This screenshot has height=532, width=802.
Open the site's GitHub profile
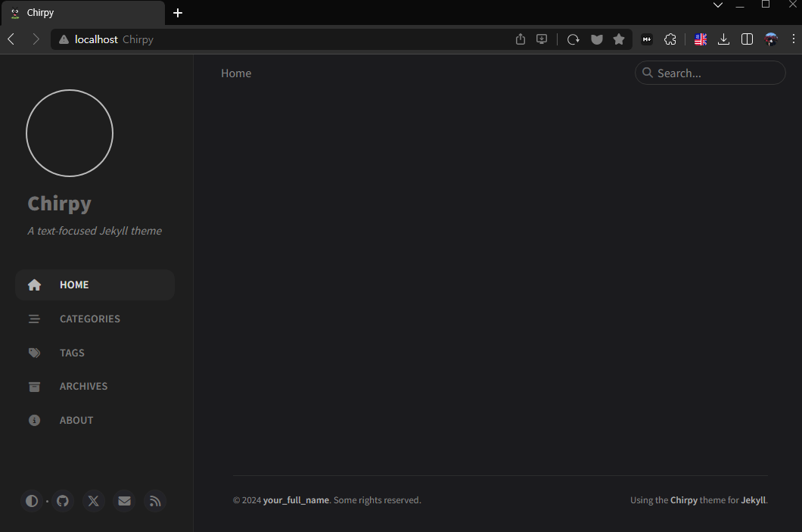pyautogui.click(x=63, y=501)
